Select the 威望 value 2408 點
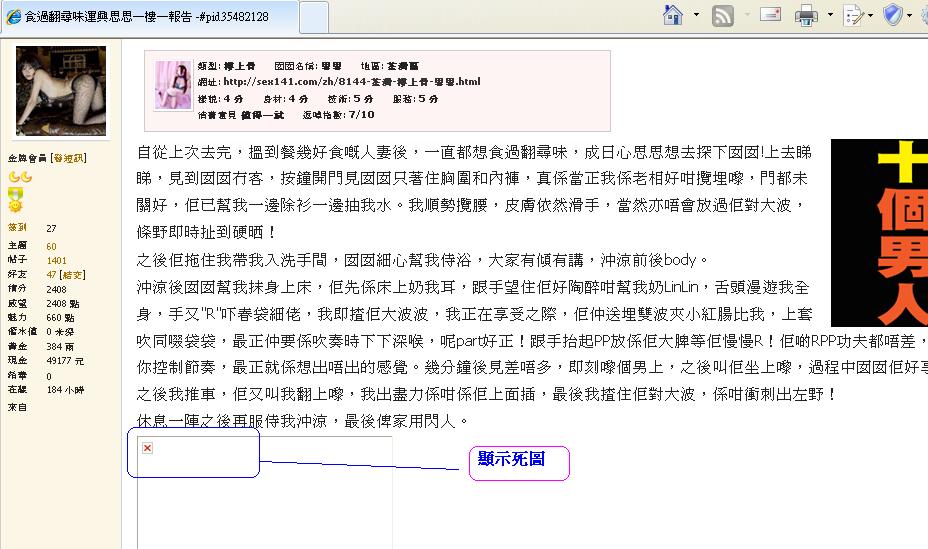Image resolution: width=928 pixels, height=549 pixels. (x=63, y=303)
